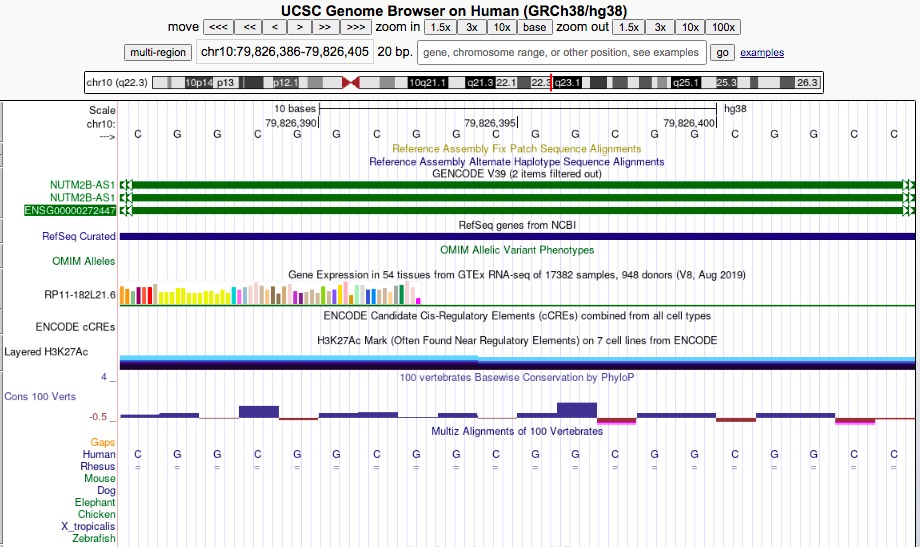920x547 pixels.
Task: Click the X_tropicalis species label
Action: click(88, 526)
